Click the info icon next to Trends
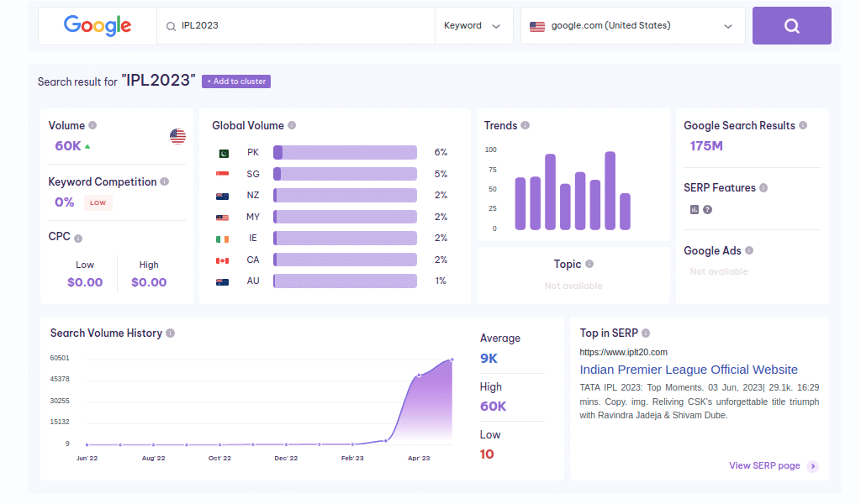 coord(525,125)
